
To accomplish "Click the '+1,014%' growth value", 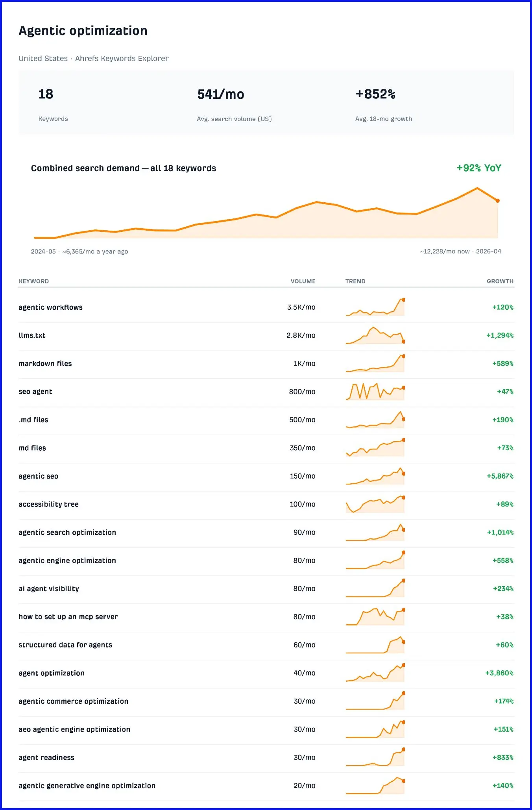I will [x=500, y=533].
